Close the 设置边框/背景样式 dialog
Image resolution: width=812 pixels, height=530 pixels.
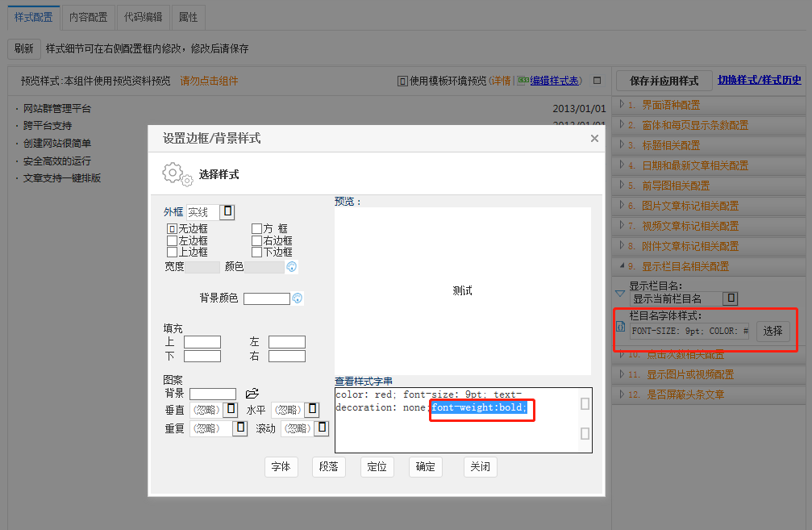click(x=594, y=138)
